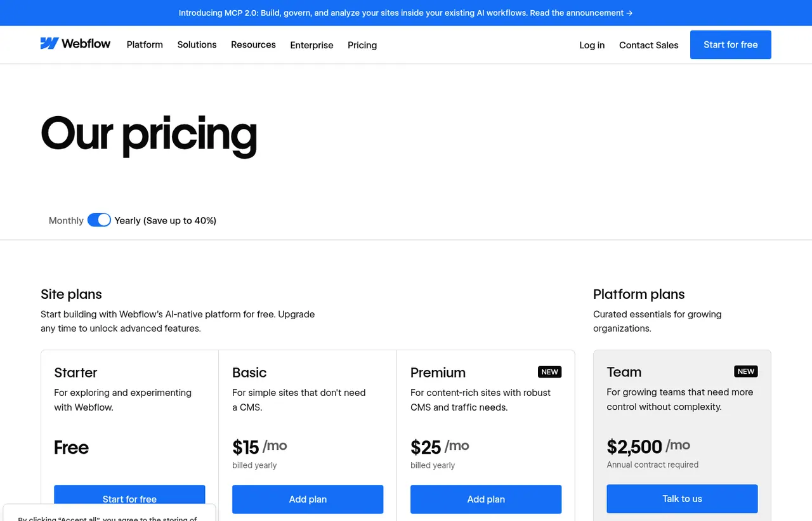Select the Yearly (Save up to 40%) label
This screenshot has height=521, width=812.
[x=166, y=221]
